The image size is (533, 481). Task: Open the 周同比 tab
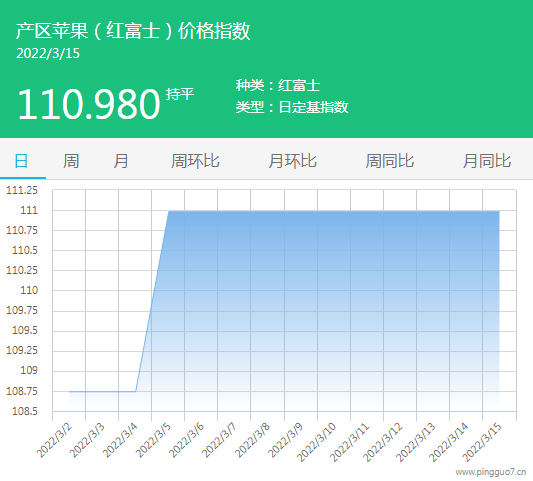coord(390,161)
